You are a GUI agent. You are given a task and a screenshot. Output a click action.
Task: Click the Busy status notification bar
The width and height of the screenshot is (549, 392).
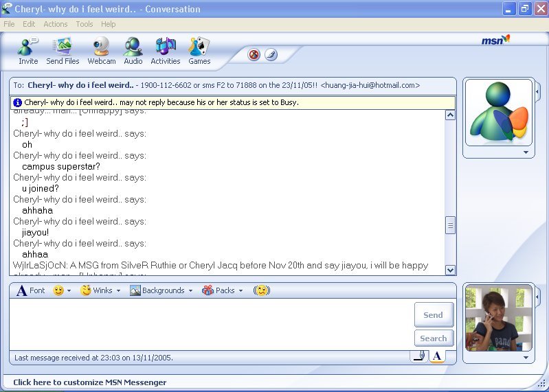pyautogui.click(x=233, y=102)
